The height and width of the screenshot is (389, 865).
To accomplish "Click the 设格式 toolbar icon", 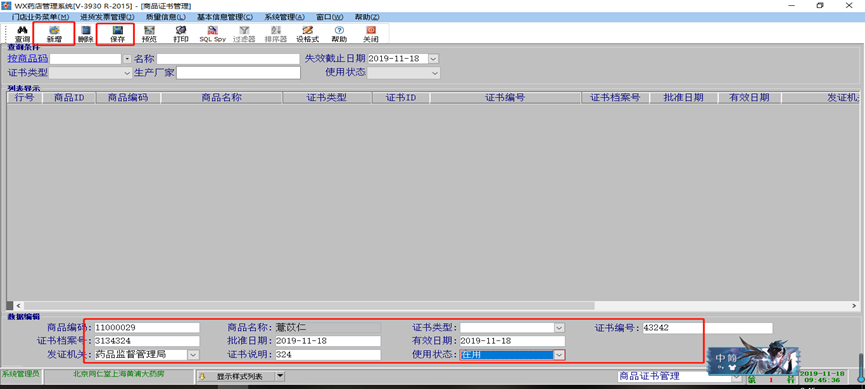I will coord(308,34).
